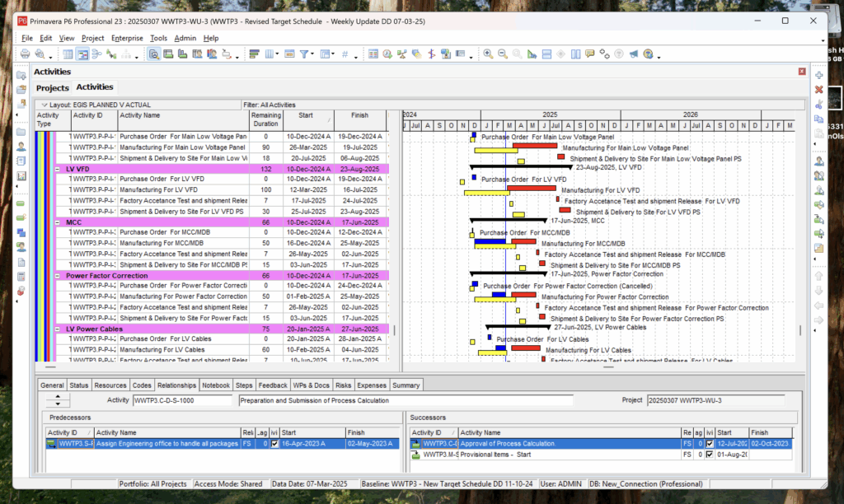Screen dimensions: 844x504
Task: Click the red Manufacturing For LV VFD bar
Action: [532, 189]
